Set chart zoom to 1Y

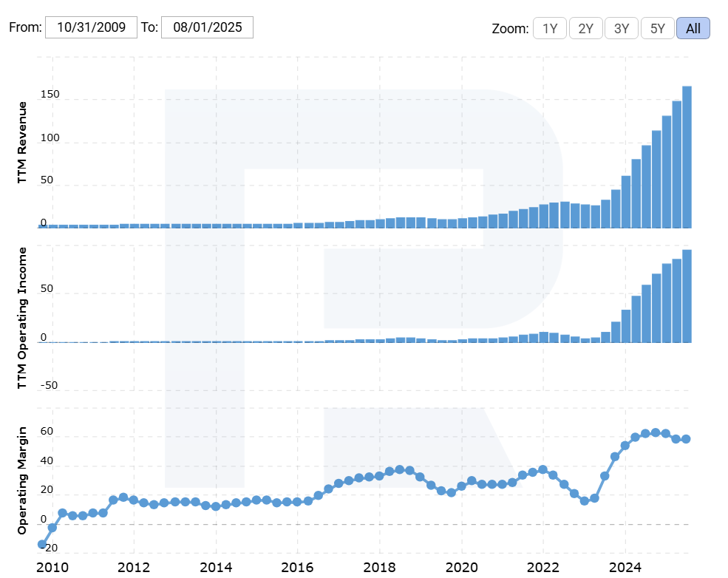[x=549, y=29]
